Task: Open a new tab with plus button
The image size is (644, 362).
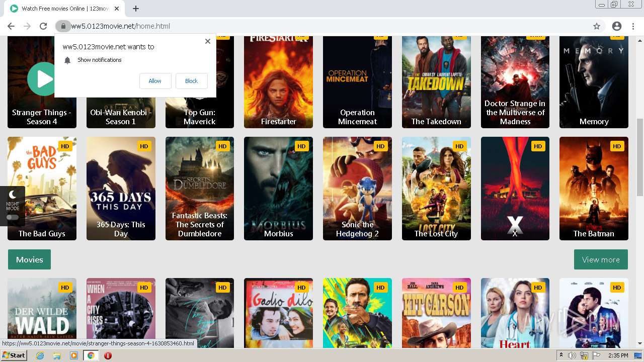Action: 136,9
